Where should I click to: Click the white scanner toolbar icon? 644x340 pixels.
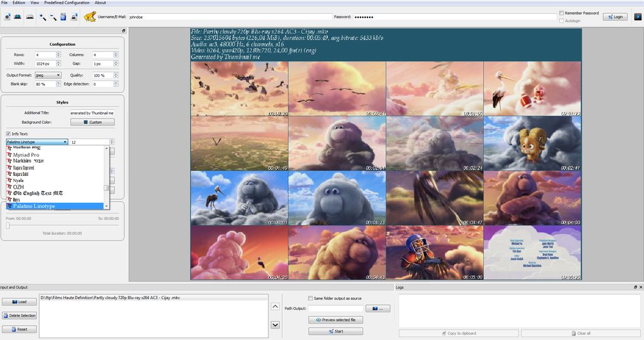coord(30,17)
